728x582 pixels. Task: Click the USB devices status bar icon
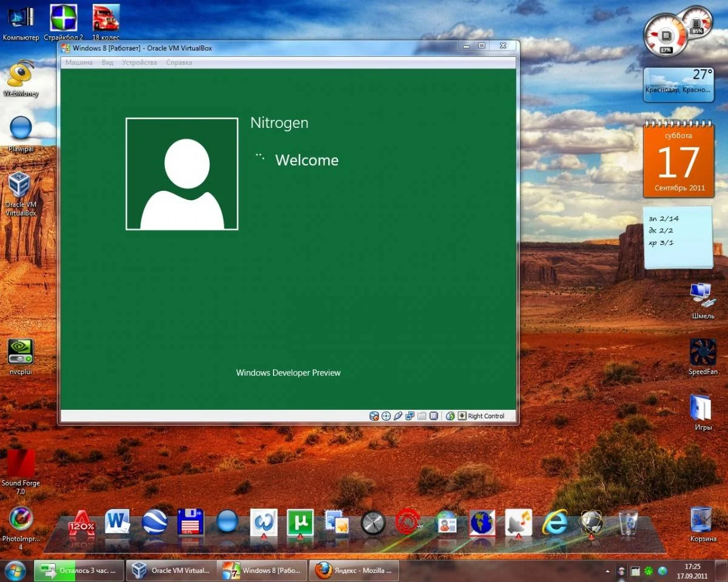[398, 416]
